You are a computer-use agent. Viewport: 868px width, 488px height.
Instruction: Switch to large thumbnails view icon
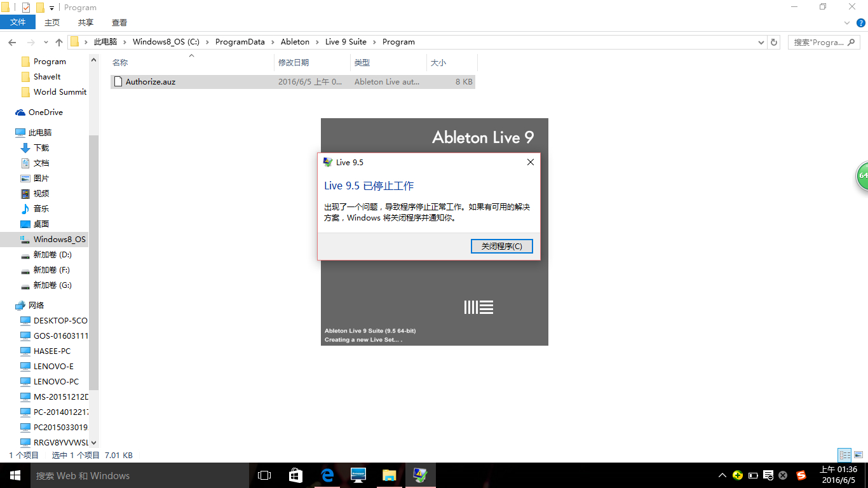pos(858,455)
